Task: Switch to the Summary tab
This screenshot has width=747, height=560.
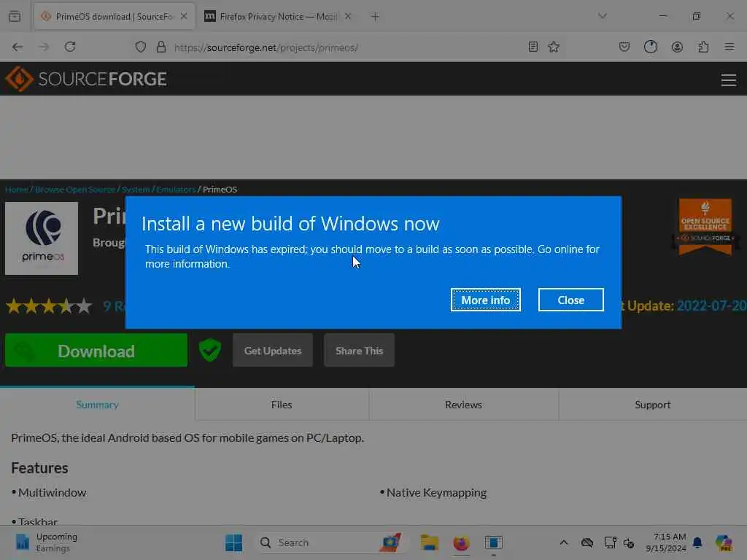Action: click(97, 404)
